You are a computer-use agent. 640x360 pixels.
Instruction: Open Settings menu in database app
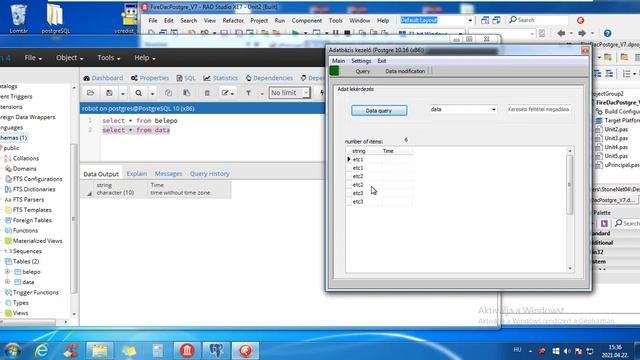tap(361, 61)
